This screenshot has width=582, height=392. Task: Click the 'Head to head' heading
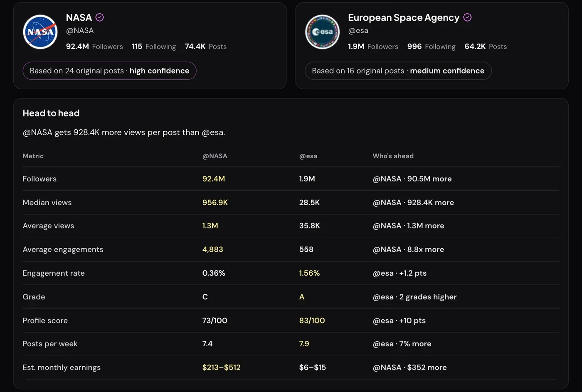[x=51, y=113]
